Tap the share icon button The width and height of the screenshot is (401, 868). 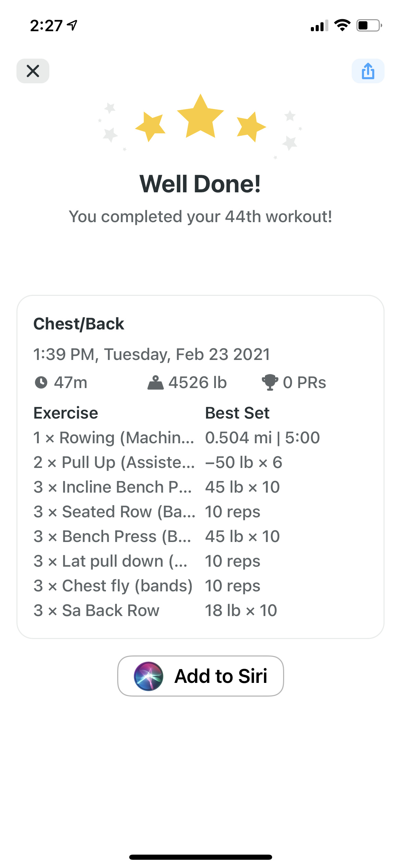(x=368, y=71)
